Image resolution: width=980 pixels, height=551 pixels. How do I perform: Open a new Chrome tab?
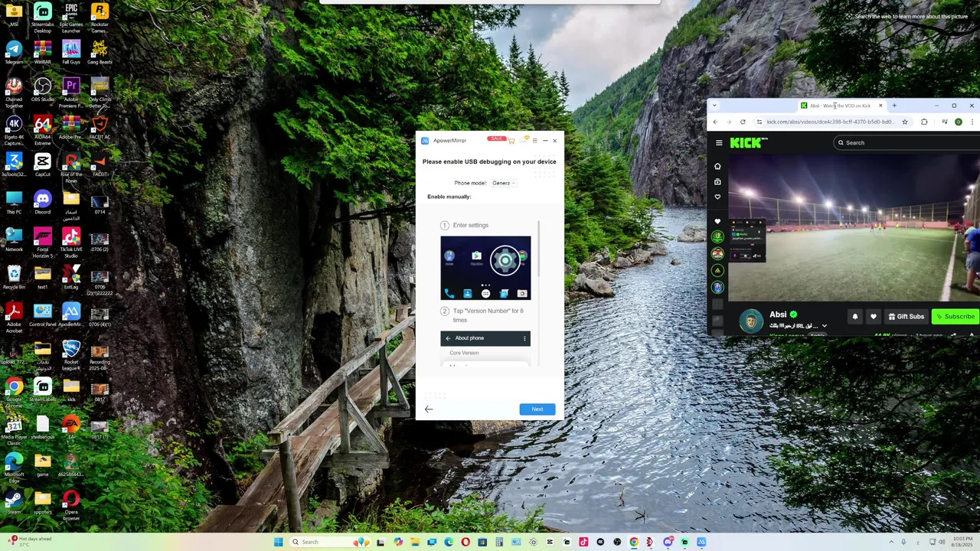point(894,106)
